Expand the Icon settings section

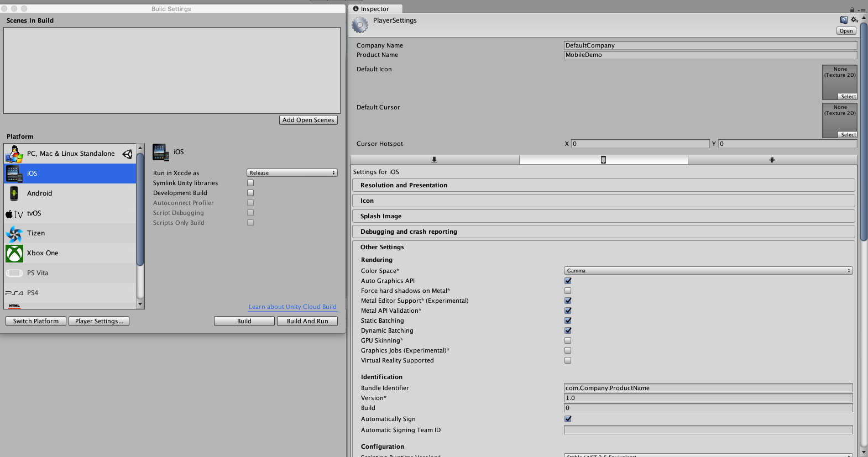[603, 201]
